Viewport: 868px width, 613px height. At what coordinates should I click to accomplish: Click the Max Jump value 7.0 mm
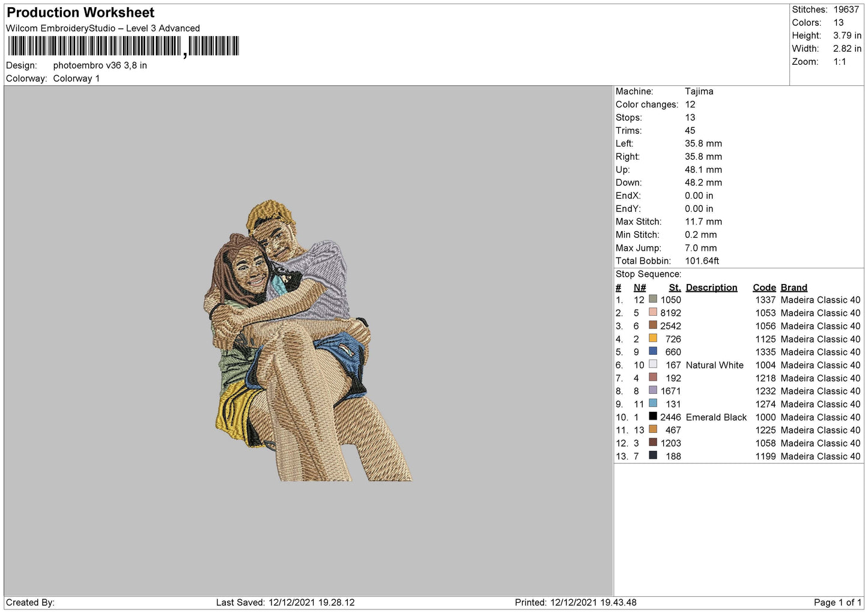point(701,248)
